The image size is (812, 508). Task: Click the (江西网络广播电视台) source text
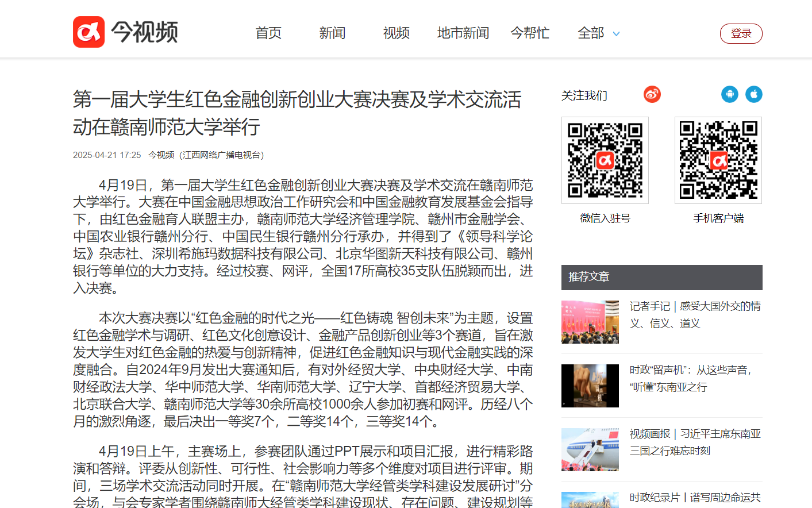[222, 155]
